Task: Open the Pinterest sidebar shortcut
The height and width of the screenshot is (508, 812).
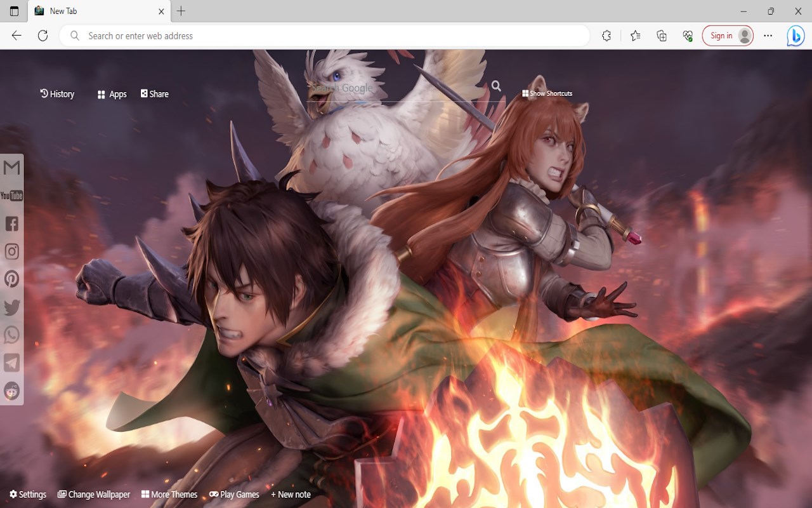Action: [11, 279]
